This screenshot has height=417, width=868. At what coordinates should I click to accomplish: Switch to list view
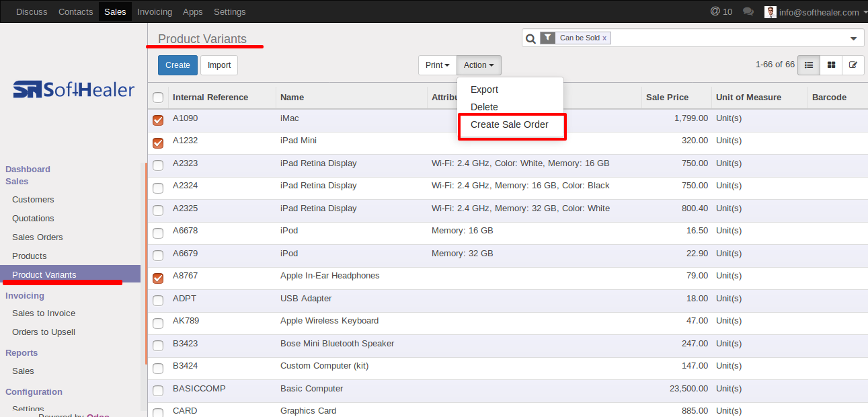point(809,65)
